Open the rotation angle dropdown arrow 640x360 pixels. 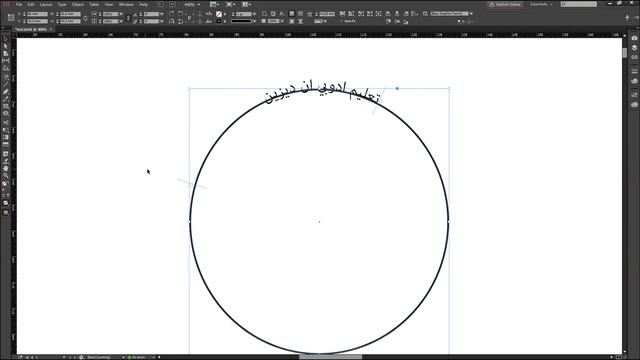click(x=162, y=13)
